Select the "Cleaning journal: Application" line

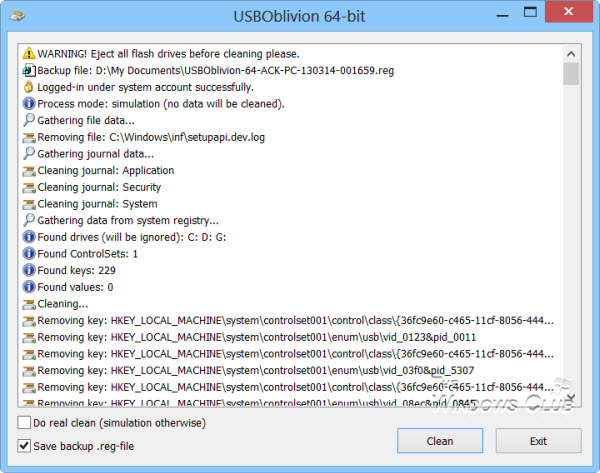106,170
